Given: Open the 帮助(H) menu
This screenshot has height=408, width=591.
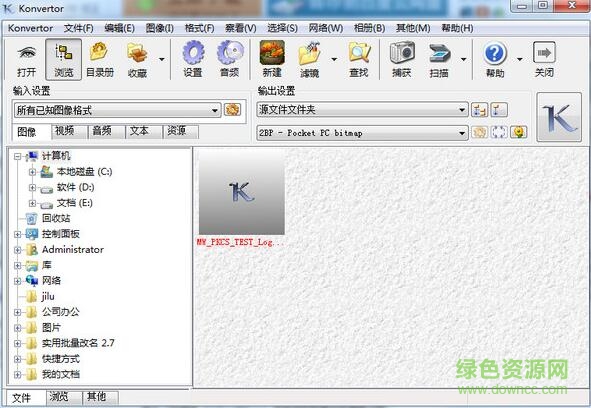Looking at the screenshot, I should coord(458,28).
